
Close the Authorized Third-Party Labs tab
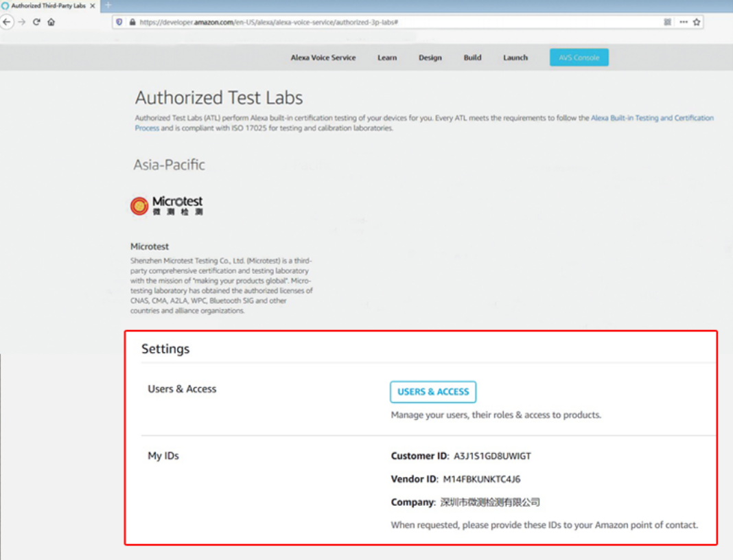[93, 5]
